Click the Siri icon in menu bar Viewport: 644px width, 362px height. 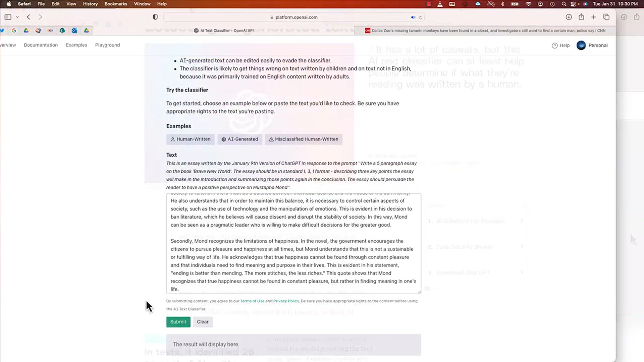coord(585,4)
